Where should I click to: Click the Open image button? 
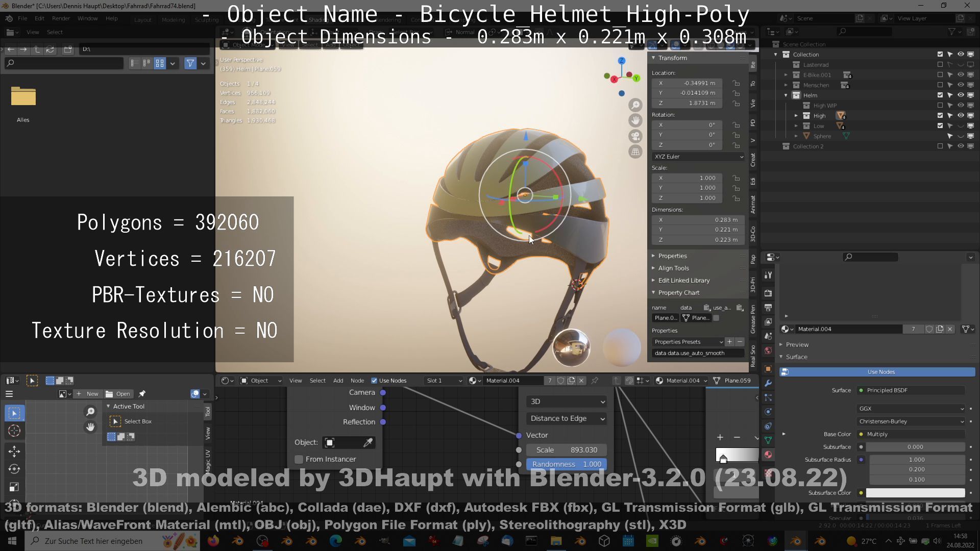coord(118,394)
